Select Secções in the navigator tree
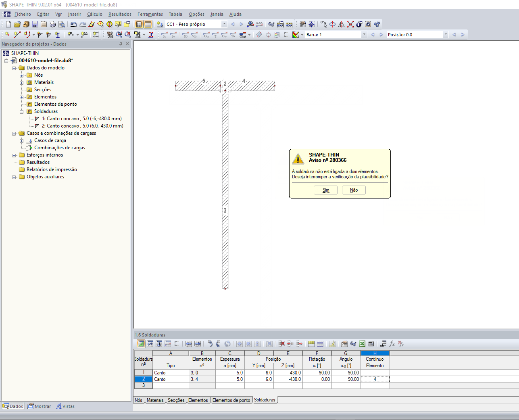Screen dimensions: 519x420 pos(43,90)
